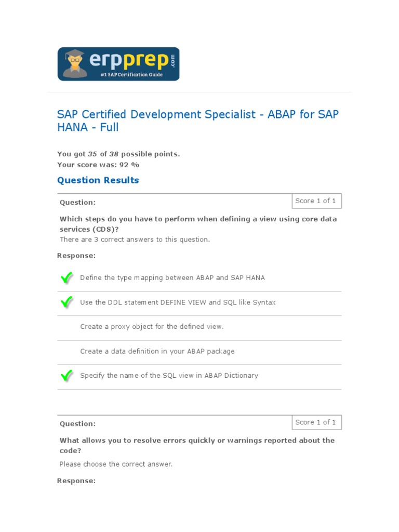Click the 'resolve errors quickly' question text
This screenshot has height=532, width=399.
coord(196,445)
